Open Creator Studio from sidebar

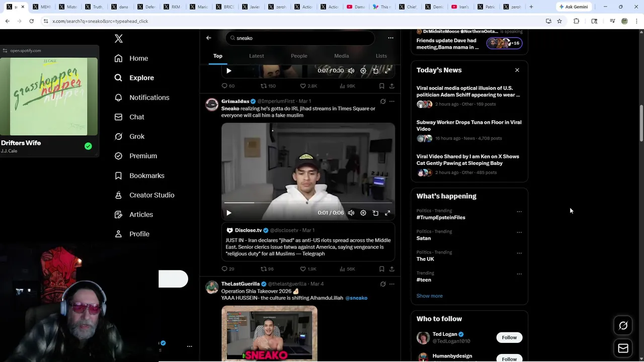[144, 195]
